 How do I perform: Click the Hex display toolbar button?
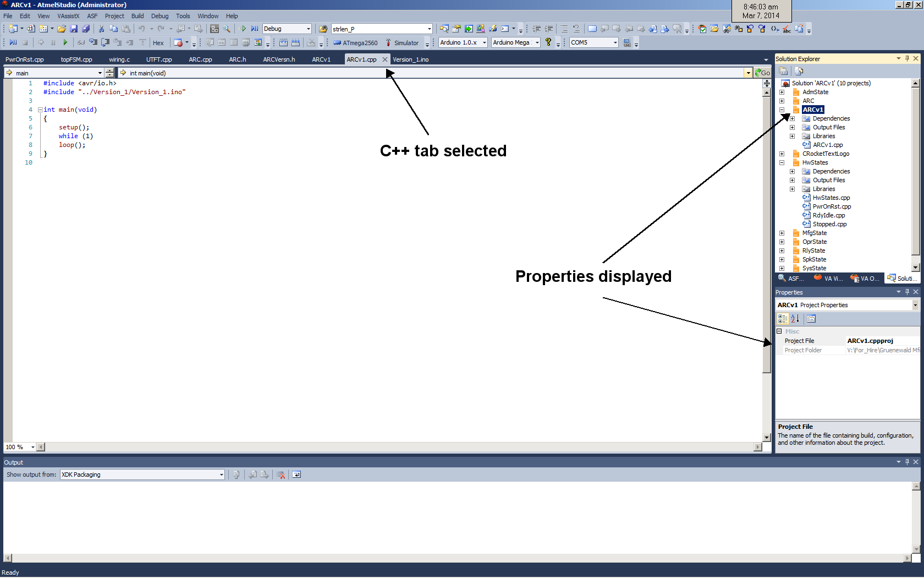[x=158, y=42]
